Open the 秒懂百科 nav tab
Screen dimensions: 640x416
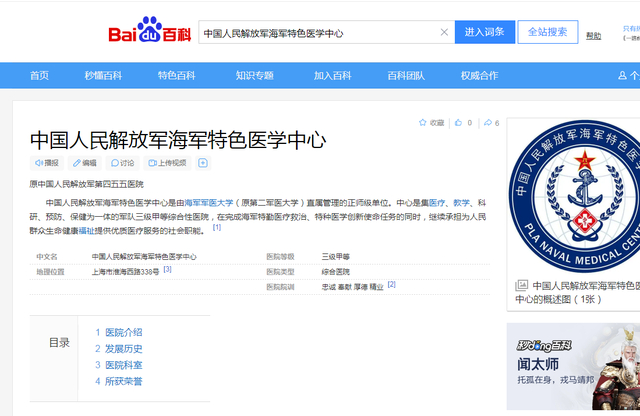(103, 76)
